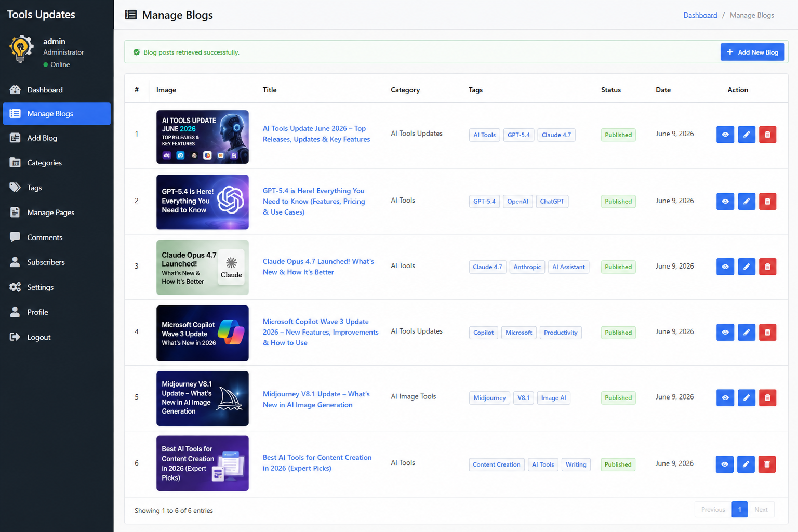The height and width of the screenshot is (532, 798).
Task: Click the OpenAI tag
Action: coord(517,202)
